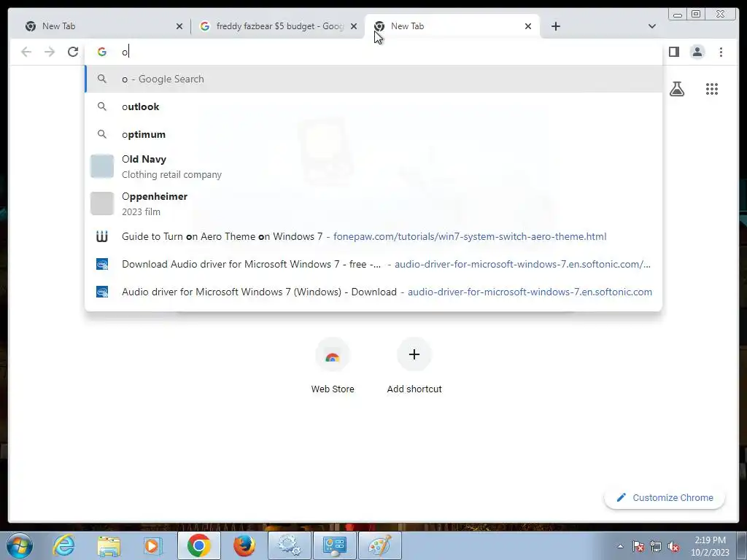Screen dimensions: 747x560
Task: Open Paint from the taskbar
Action: [x=379, y=545]
